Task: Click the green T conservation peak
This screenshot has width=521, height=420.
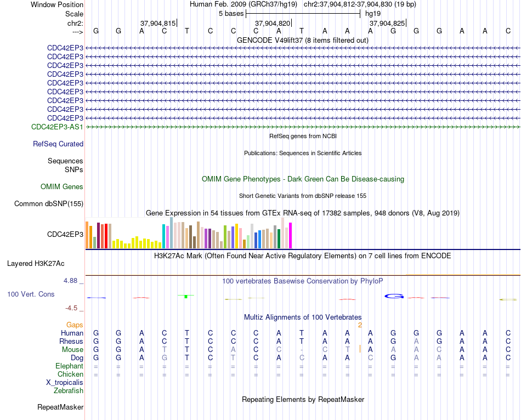Action: (x=186, y=296)
